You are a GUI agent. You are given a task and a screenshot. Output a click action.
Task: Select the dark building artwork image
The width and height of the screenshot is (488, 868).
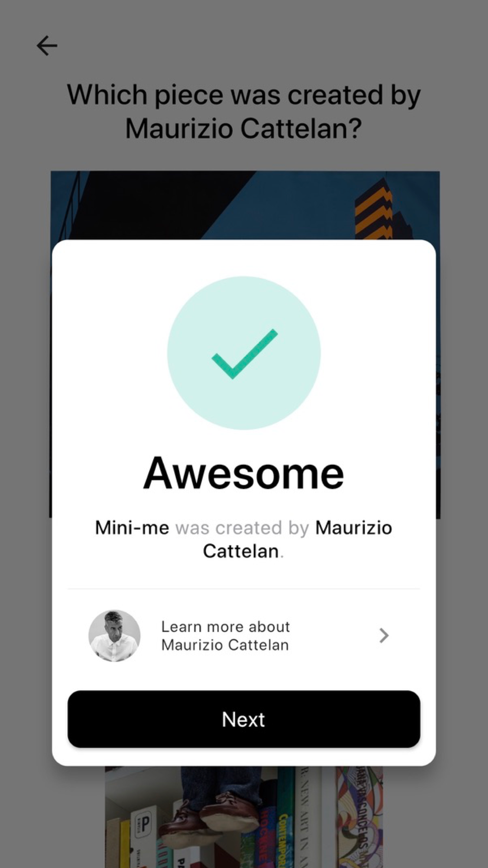pos(244,205)
